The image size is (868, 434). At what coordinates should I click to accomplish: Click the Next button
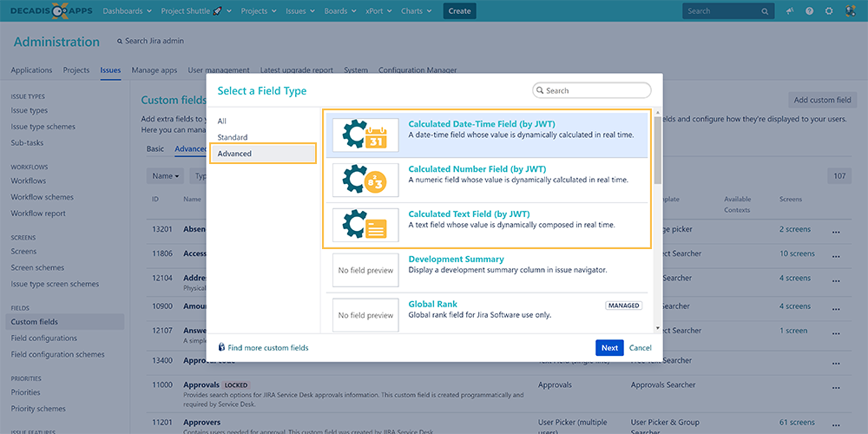pyautogui.click(x=609, y=348)
